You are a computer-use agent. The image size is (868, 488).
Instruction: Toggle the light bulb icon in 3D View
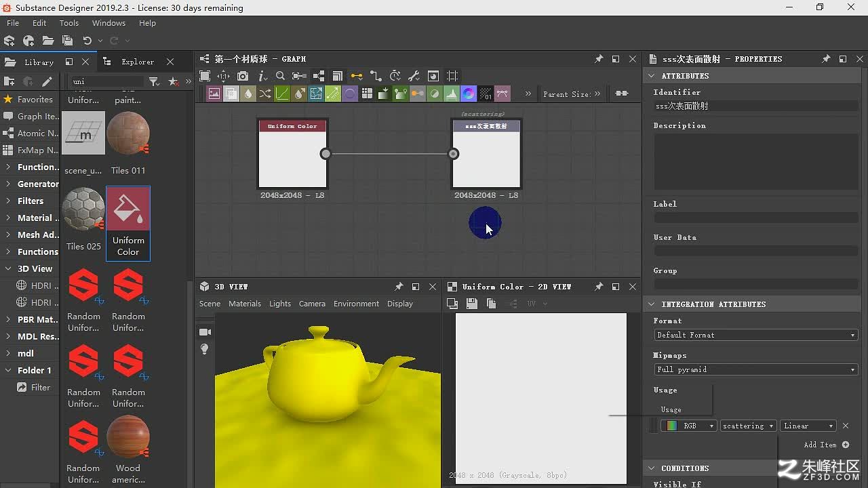pos(205,349)
